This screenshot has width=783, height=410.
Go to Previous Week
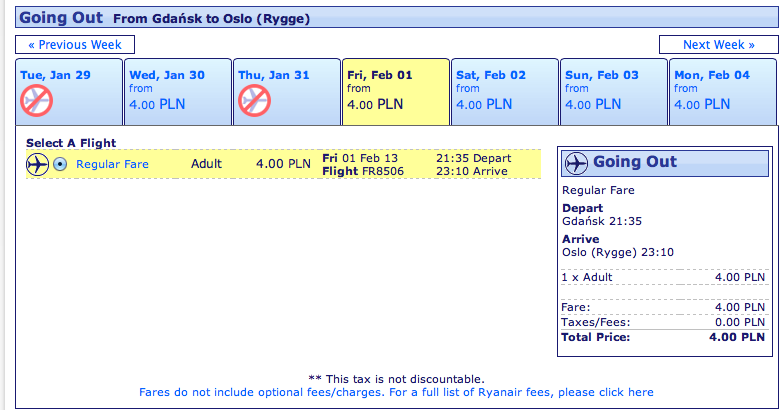(75, 44)
